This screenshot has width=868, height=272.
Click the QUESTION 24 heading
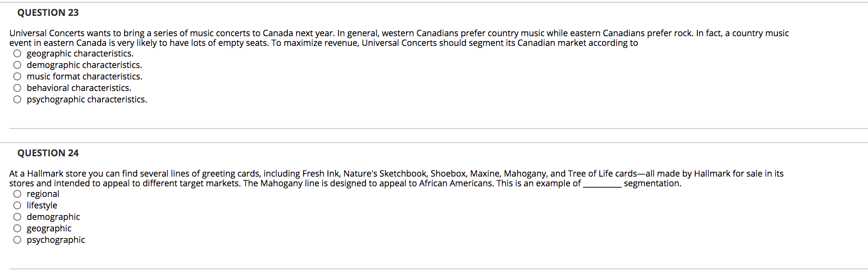pyautogui.click(x=48, y=153)
